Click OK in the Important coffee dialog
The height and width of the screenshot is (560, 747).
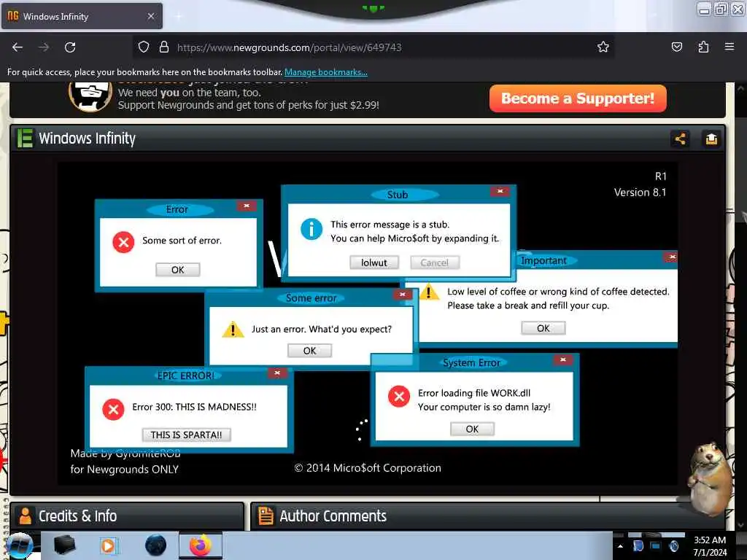tap(543, 328)
